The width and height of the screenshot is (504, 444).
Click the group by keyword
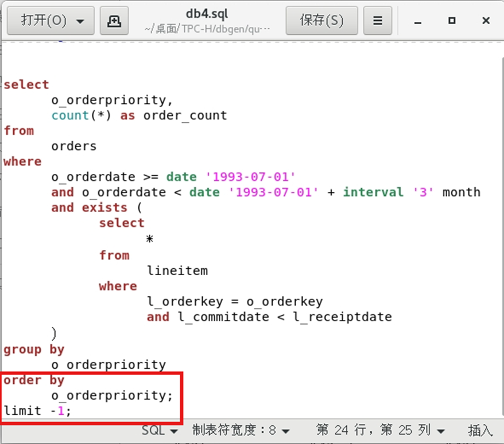point(34,349)
